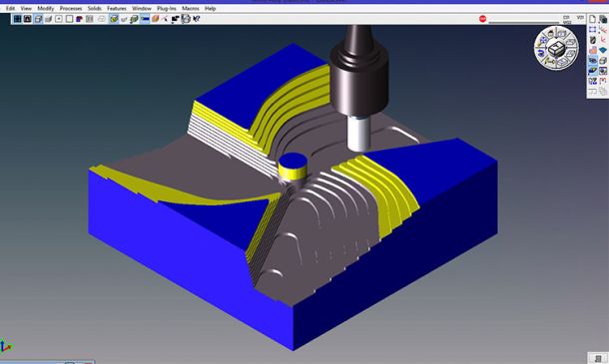The width and height of the screenshot is (609, 364).
Task: Toggle the highlighted blue bar toolbar button
Action: click(x=145, y=18)
